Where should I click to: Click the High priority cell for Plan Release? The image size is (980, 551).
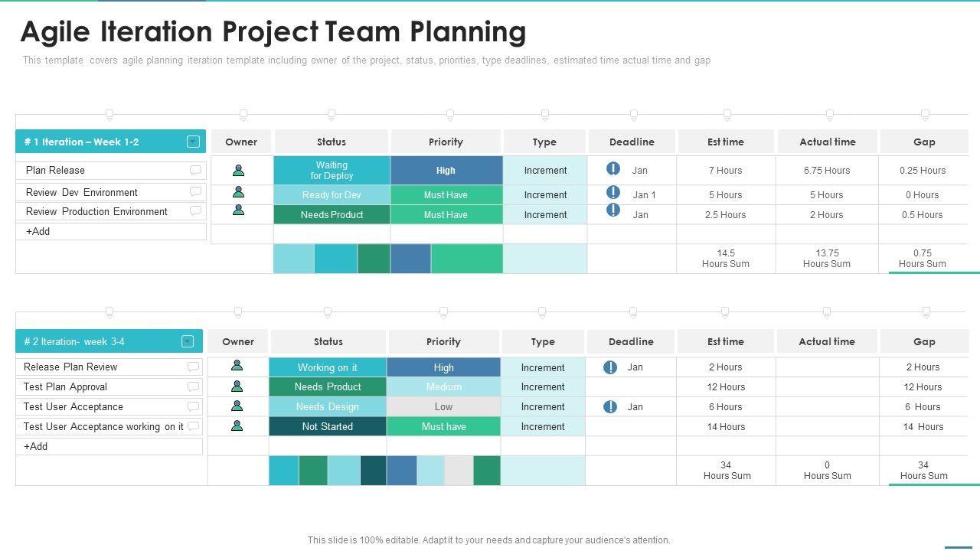pos(446,171)
